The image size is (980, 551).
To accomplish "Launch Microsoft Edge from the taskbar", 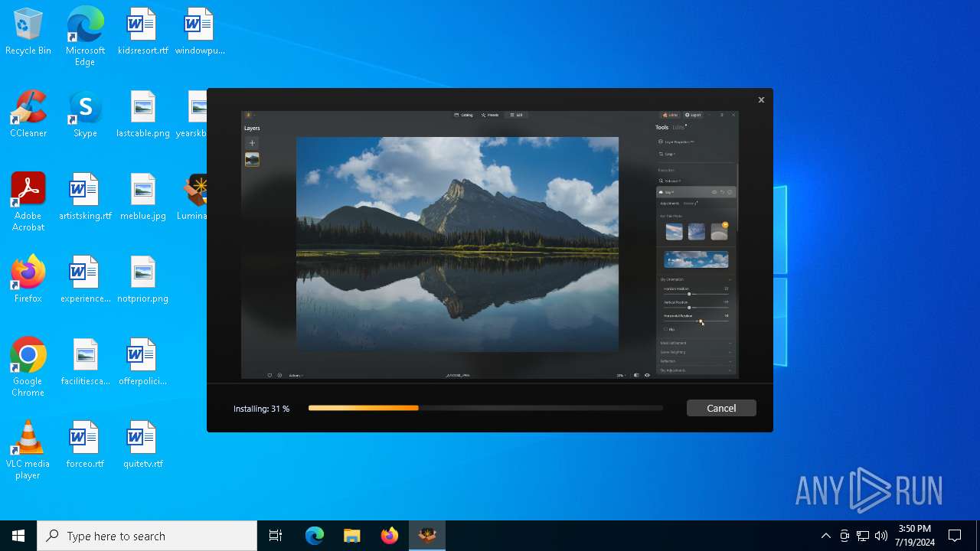I will point(315,536).
